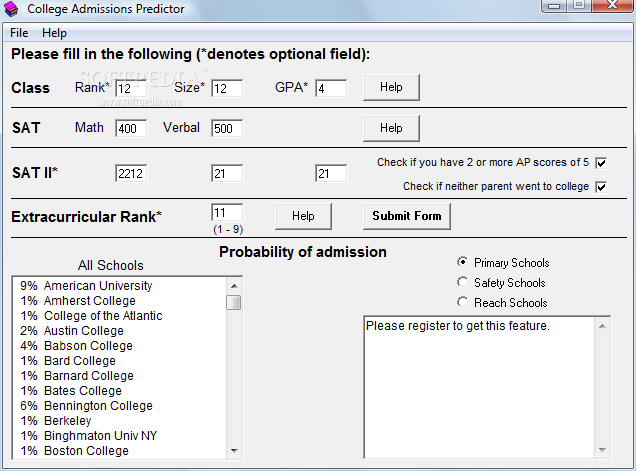The width and height of the screenshot is (636, 471).
Task: Click Help button in Class row
Action: 391,87
